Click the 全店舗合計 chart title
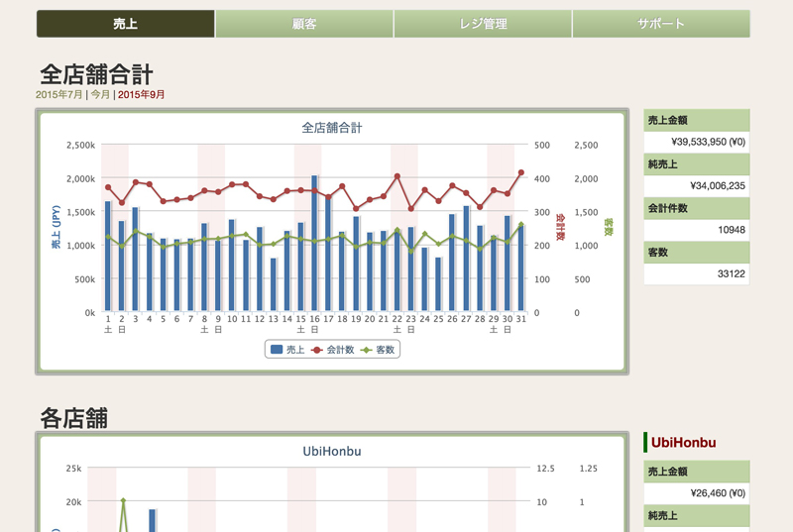The height and width of the screenshot is (532, 793). click(332, 128)
